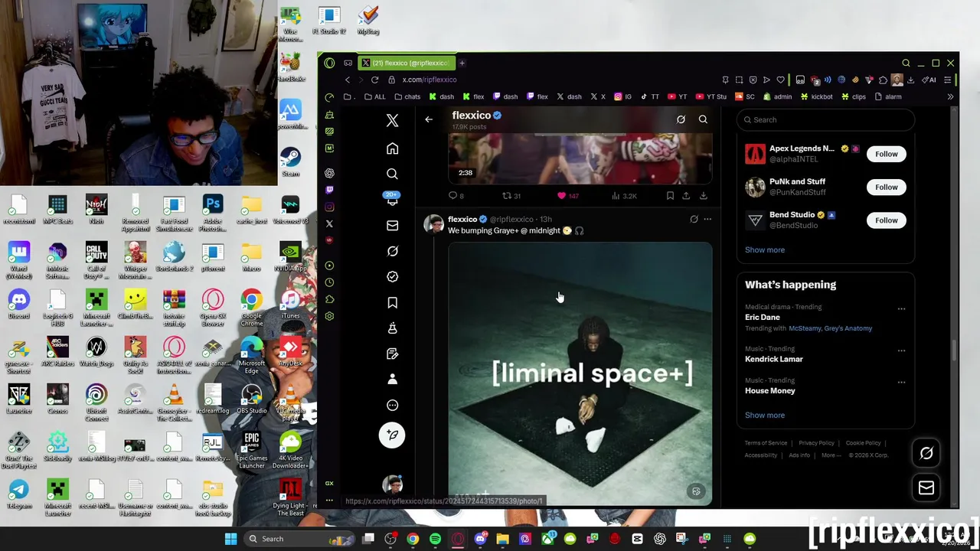Open Bookmarks in the X sidebar
The image size is (980, 551).
[x=392, y=302]
